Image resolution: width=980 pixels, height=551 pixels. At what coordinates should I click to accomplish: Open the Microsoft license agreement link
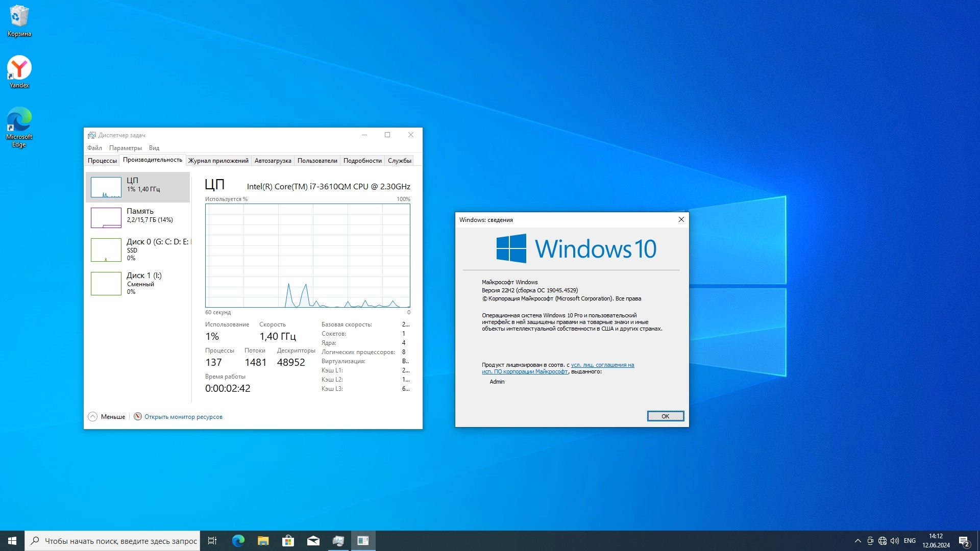click(x=602, y=365)
